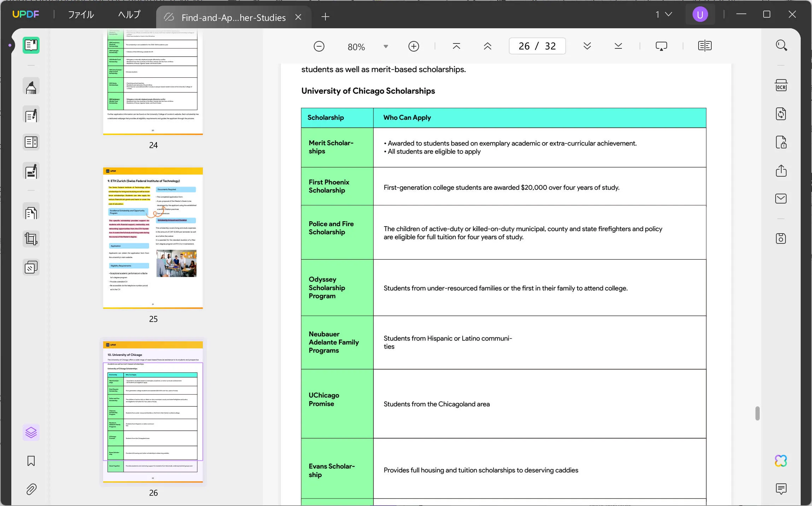Click the Search magnifier icon
Screen dimensions: 812x506
[x=781, y=45]
